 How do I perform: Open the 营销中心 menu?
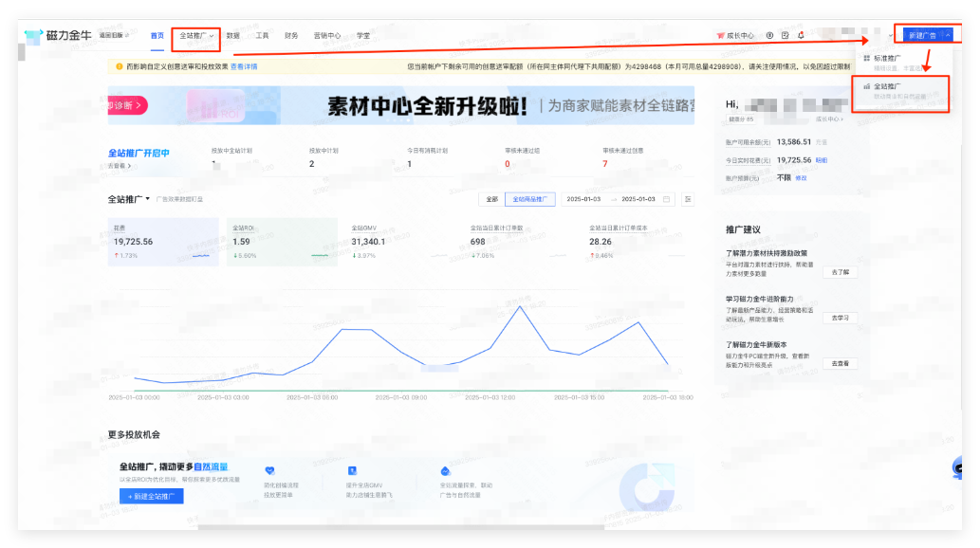pyautogui.click(x=327, y=36)
